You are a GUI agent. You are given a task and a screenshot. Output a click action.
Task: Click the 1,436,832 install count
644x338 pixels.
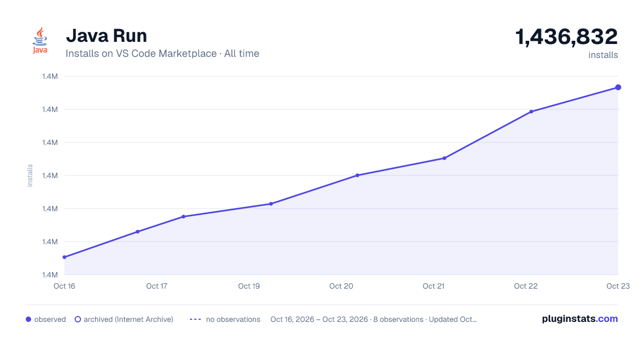(x=567, y=37)
